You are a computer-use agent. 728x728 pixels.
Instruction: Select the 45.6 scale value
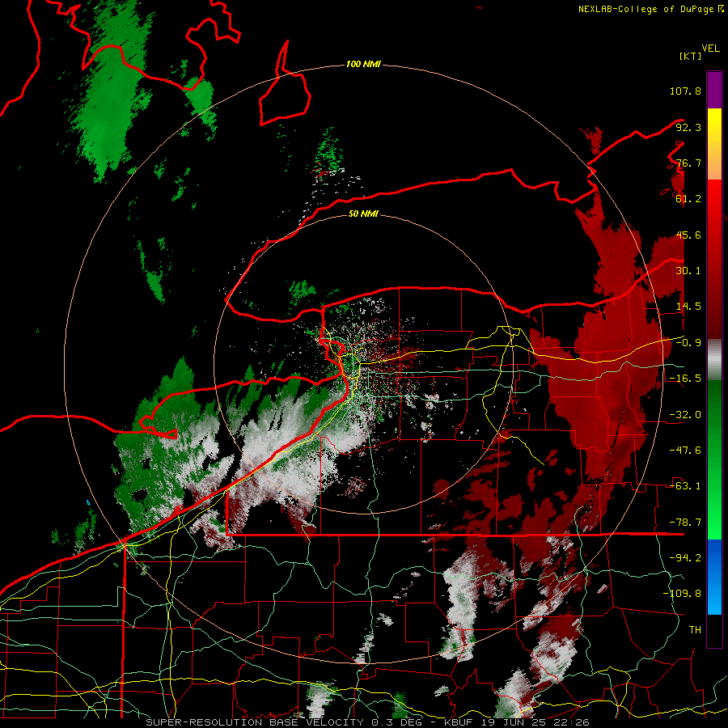click(x=688, y=235)
